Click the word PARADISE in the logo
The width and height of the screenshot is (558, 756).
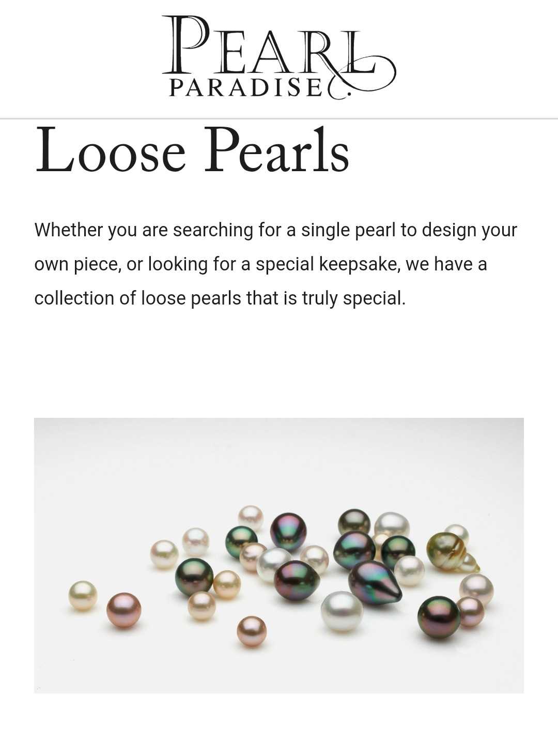click(x=246, y=87)
